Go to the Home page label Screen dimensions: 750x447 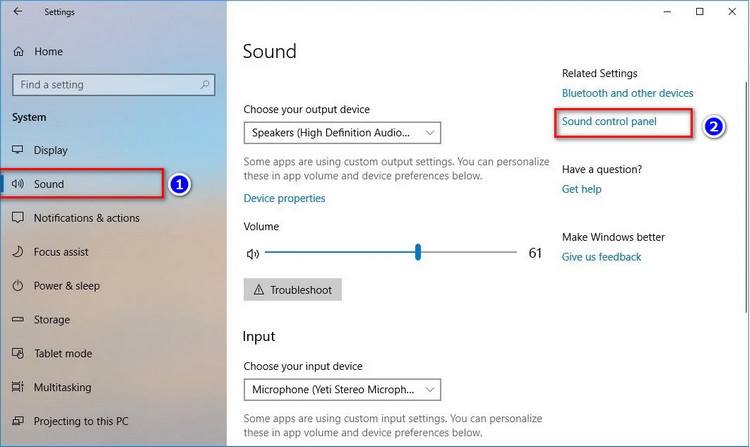48,51
